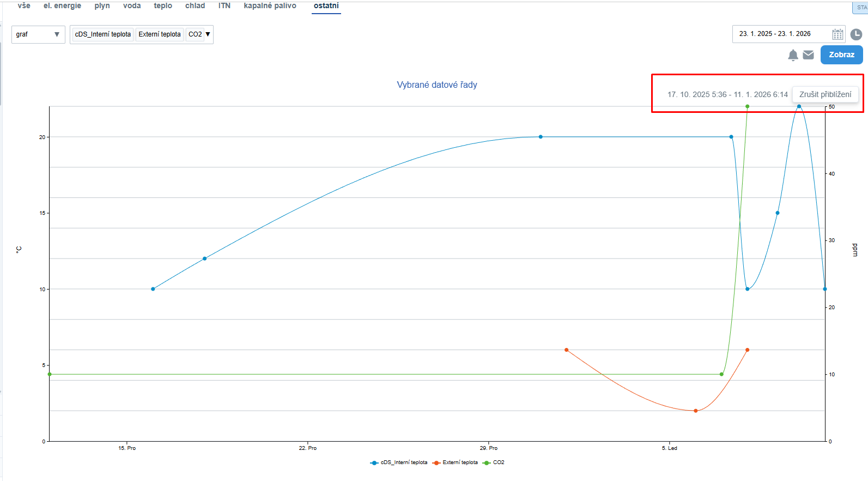Switch to the teplo tab
868x481 pixels.
[163, 6]
